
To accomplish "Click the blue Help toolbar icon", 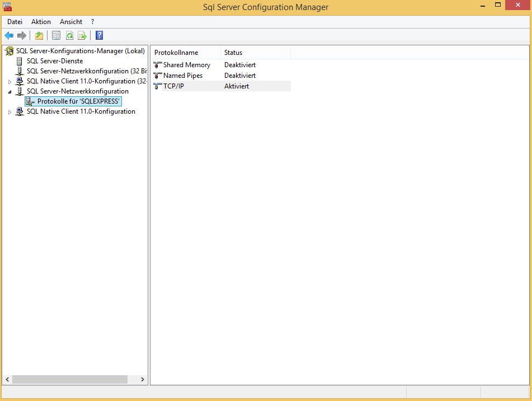I will [x=99, y=35].
